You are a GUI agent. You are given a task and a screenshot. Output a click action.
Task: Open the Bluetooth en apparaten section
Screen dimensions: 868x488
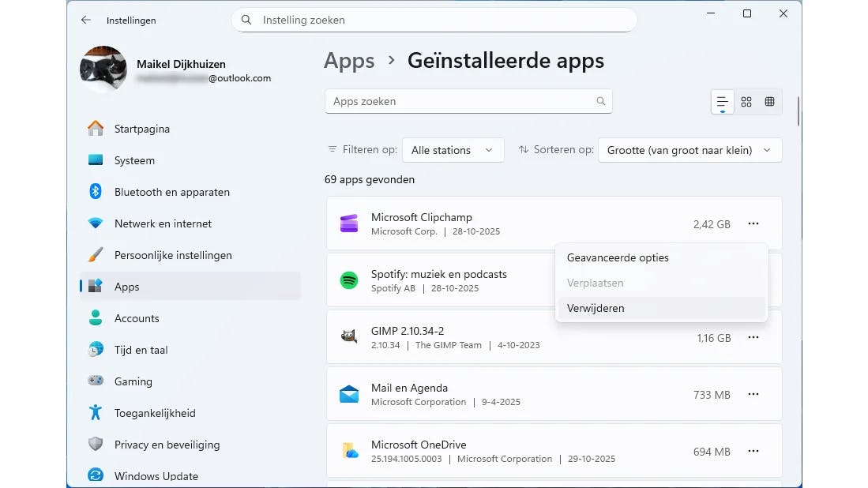click(x=171, y=192)
